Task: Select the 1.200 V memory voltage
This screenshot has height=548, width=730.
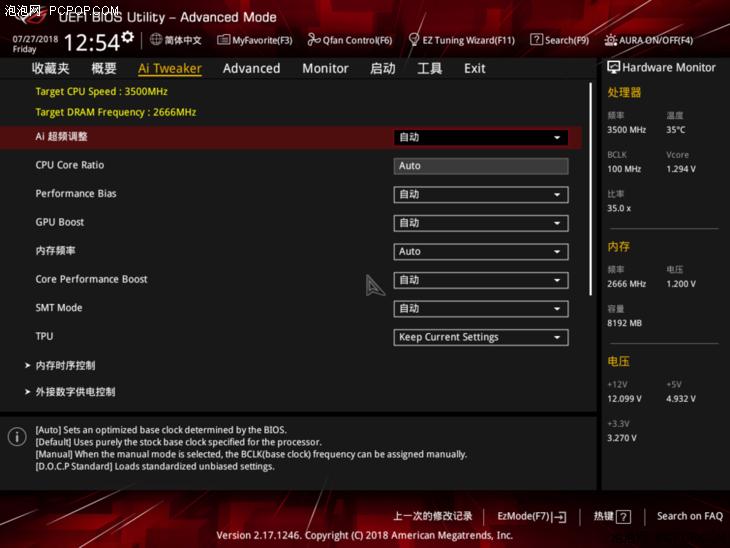Action: [681, 284]
